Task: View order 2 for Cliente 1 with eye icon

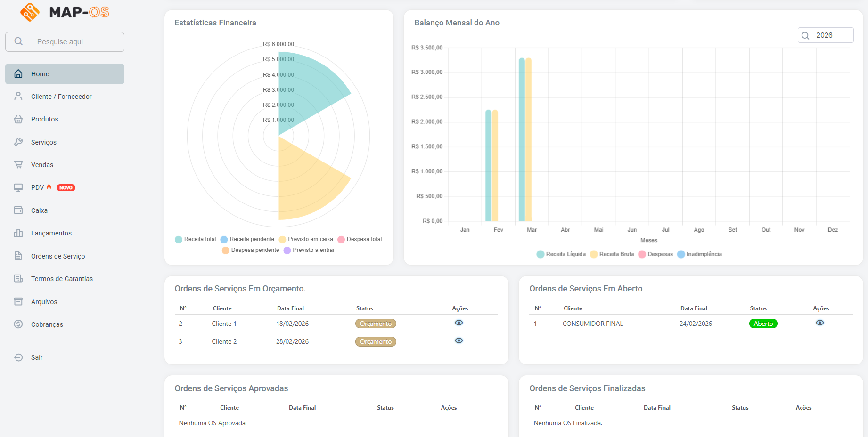Action: (459, 323)
